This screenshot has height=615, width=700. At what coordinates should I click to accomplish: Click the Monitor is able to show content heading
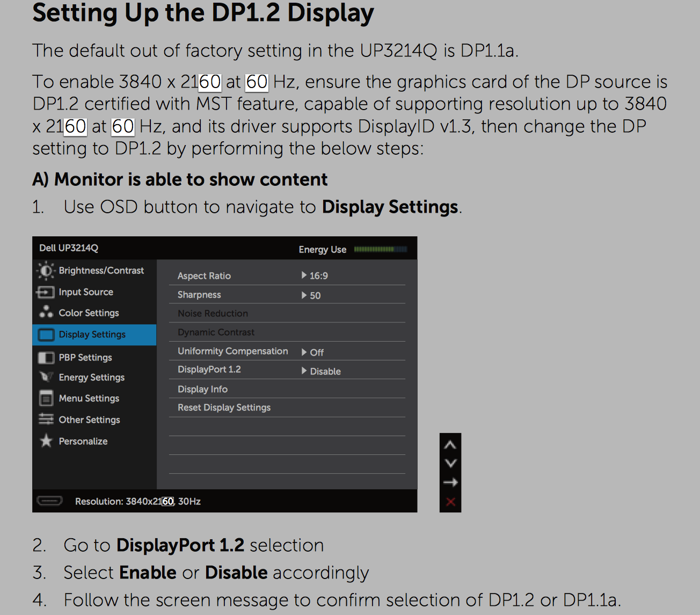click(191, 179)
